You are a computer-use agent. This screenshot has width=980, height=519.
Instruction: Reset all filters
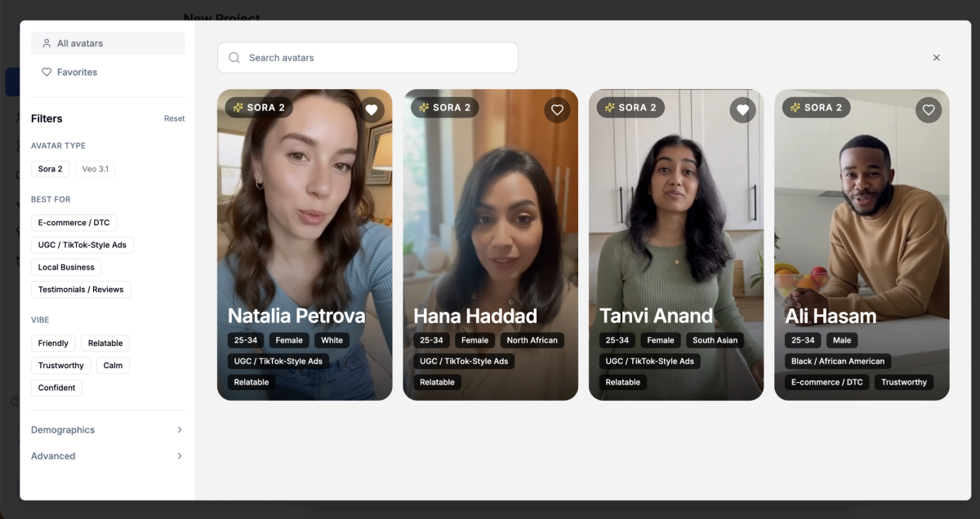pyautogui.click(x=174, y=118)
